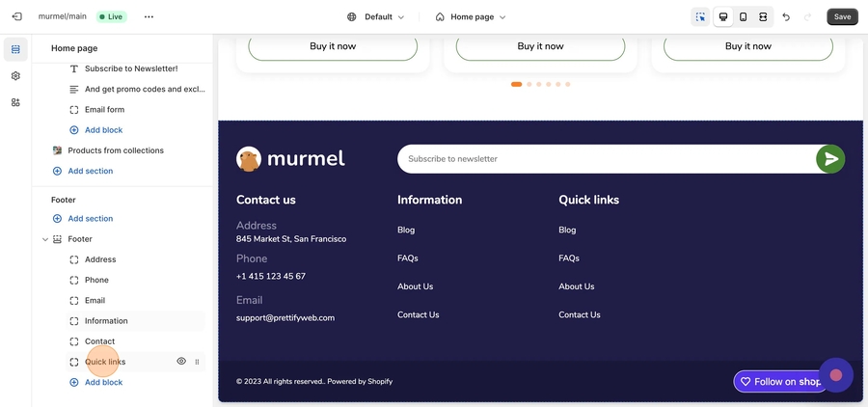This screenshot has height=407, width=868.
Task: Open the three-dot theme actions menu
Action: pyautogui.click(x=149, y=16)
